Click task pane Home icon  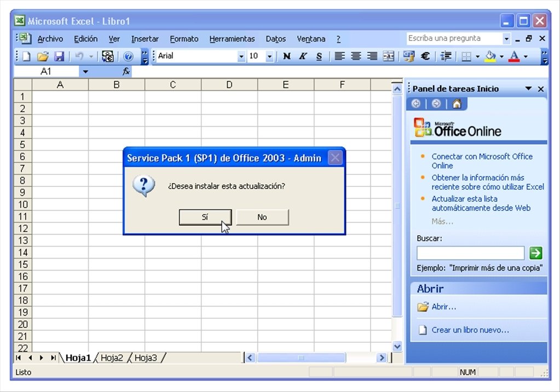point(457,104)
